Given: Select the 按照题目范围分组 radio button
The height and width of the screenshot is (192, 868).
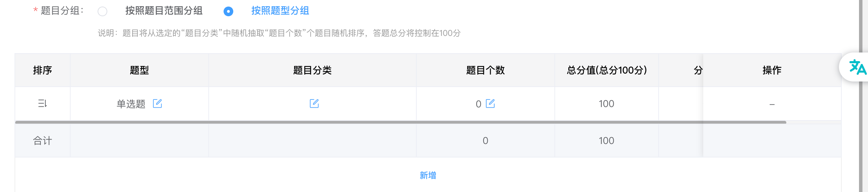Looking at the screenshot, I should [102, 11].
